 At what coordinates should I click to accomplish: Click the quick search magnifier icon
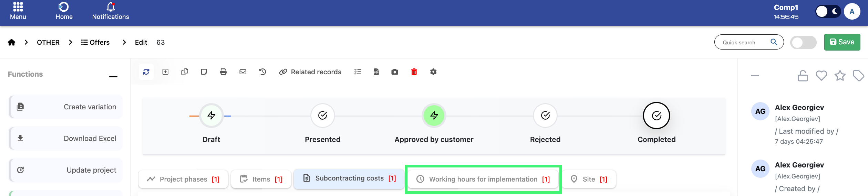pos(774,42)
